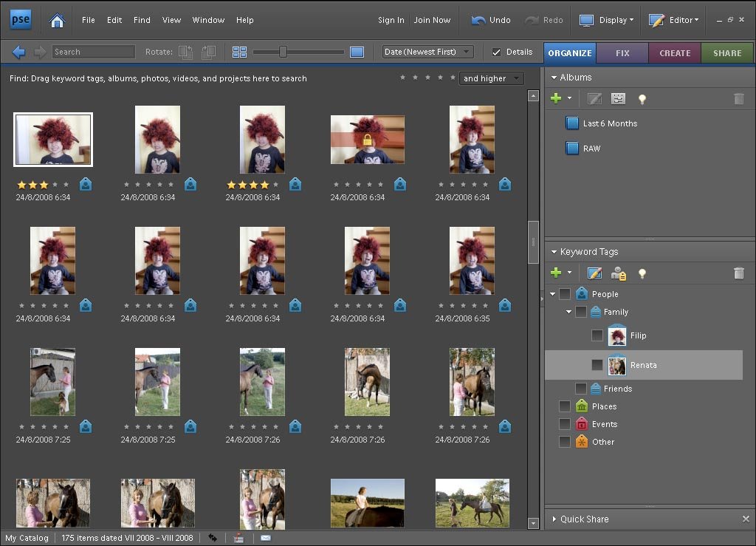The height and width of the screenshot is (546, 756).
Task: Click the thumbnail size slider handle
Action: click(x=282, y=52)
